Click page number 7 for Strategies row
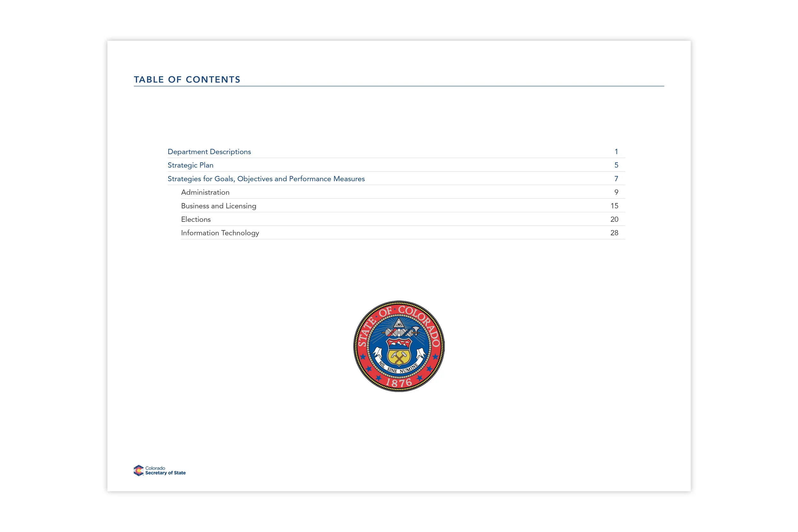Viewport: 798px width, 532px height. pyautogui.click(x=616, y=179)
